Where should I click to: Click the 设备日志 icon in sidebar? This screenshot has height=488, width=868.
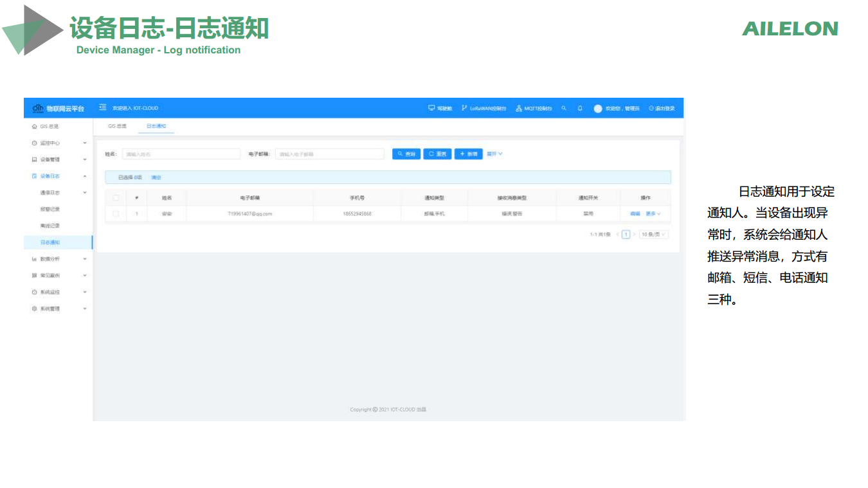[x=35, y=176]
